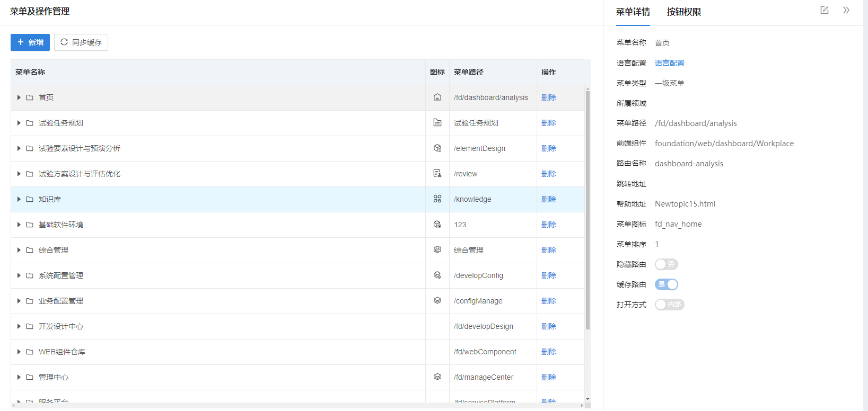This screenshot has width=868, height=411.
Task: Click the folder icon next to 系统配置管理
Action: click(30, 275)
